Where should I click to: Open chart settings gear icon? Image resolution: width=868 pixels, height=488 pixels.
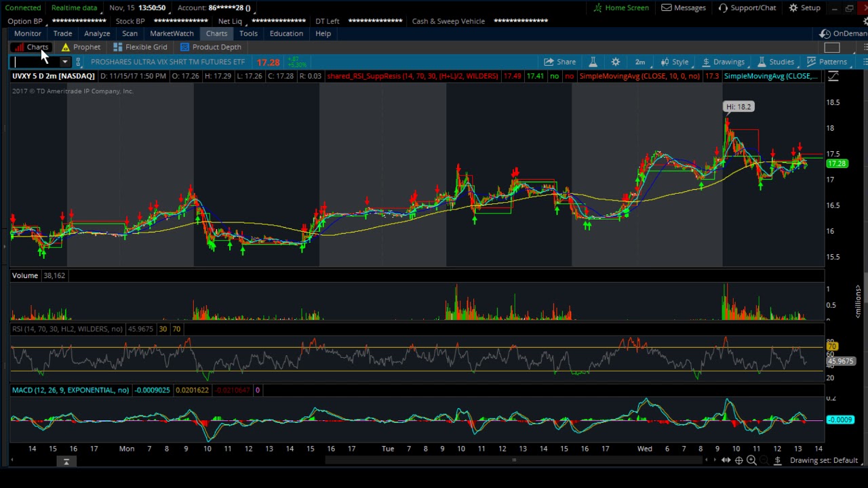tap(616, 62)
